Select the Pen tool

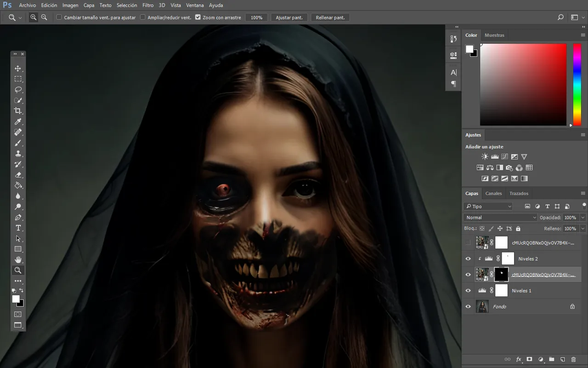click(x=18, y=217)
